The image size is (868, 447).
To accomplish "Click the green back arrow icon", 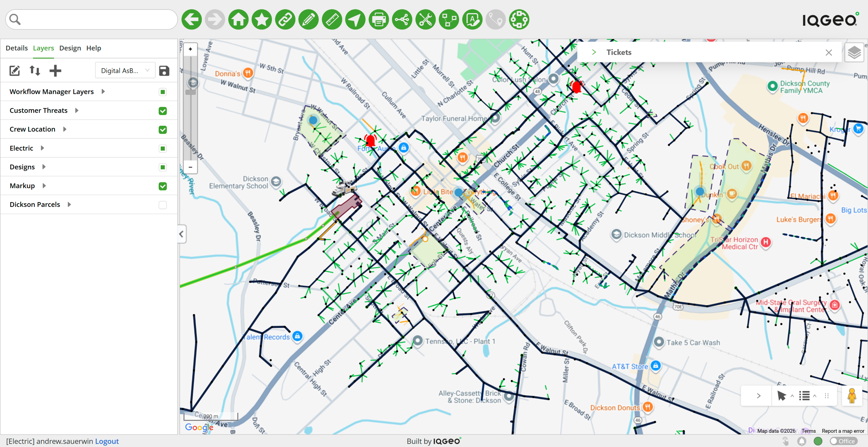I will (192, 20).
